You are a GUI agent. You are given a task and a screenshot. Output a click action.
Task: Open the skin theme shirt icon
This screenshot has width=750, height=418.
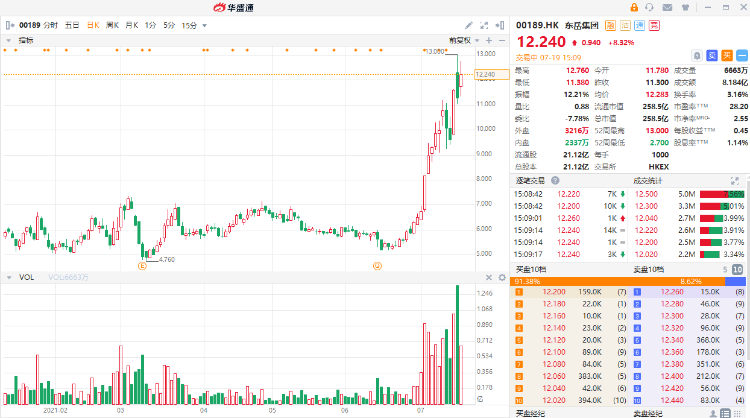pyautogui.click(x=685, y=7)
